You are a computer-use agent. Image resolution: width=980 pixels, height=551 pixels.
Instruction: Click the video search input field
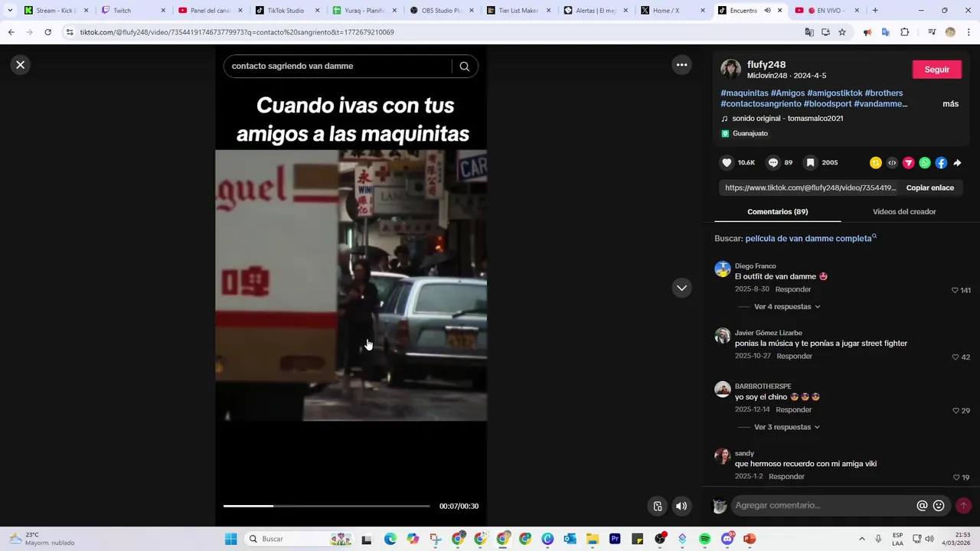[341, 67]
